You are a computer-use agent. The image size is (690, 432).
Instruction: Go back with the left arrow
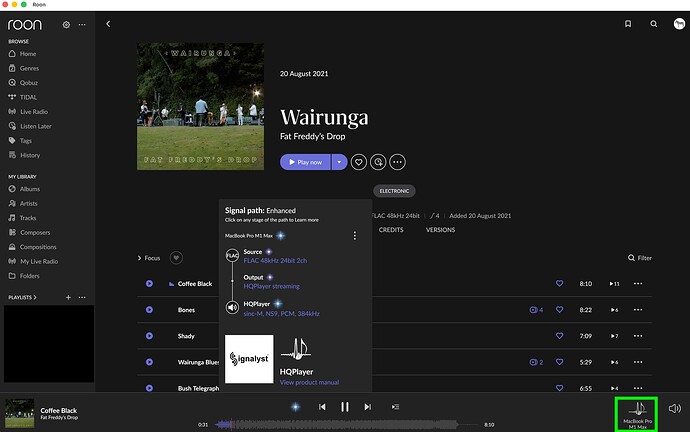(108, 24)
